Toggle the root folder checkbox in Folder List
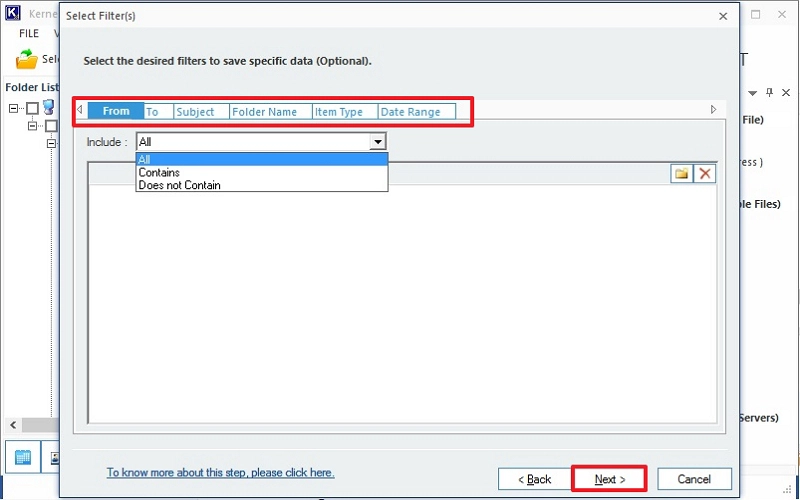Image resolution: width=800 pixels, height=500 pixels. tap(32, 108)
